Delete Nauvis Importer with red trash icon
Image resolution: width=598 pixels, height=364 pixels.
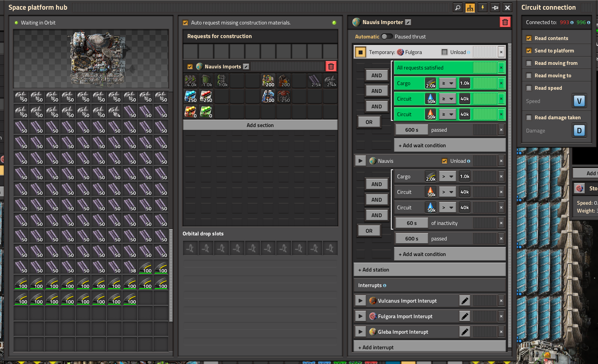coord(505,23)
